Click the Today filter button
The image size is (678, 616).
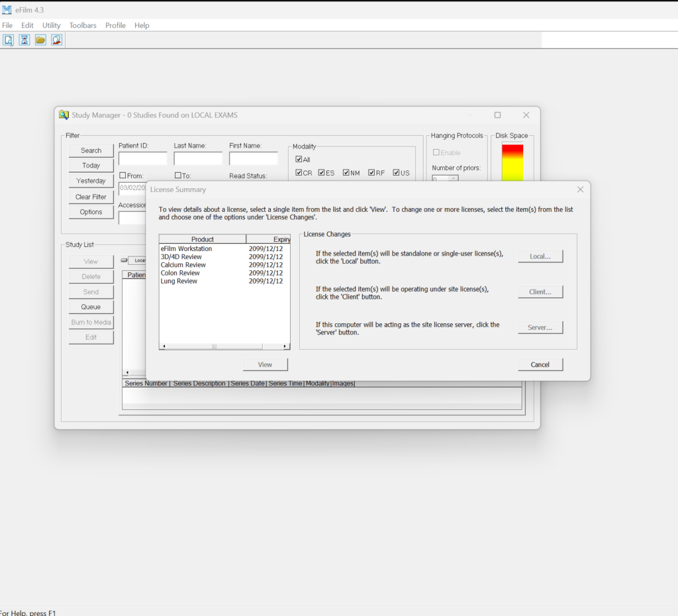click(91, 165)
